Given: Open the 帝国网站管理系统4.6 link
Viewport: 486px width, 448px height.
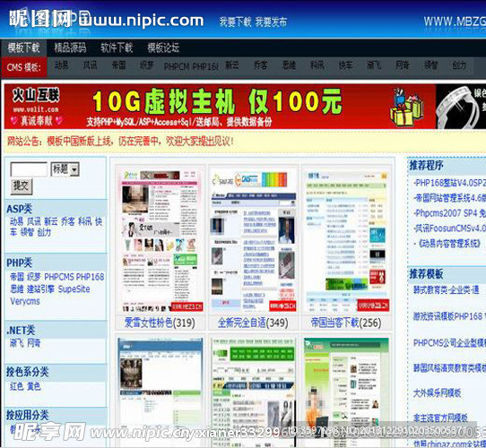Looking at the screenshot, I should pyautogui.click(x=450, y=198).
